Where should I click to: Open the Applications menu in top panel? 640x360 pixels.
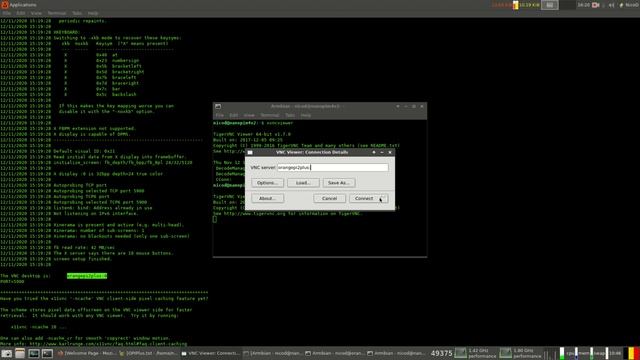[x=19, y=4]
